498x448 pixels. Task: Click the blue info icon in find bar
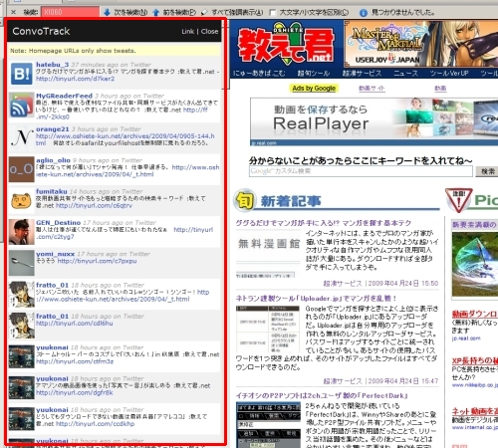pos(364,13)
